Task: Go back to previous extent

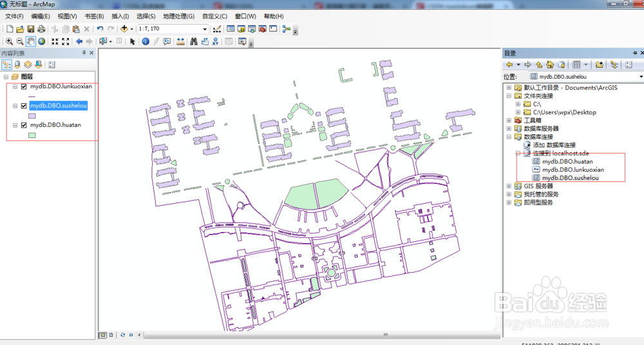Action: 79,41
